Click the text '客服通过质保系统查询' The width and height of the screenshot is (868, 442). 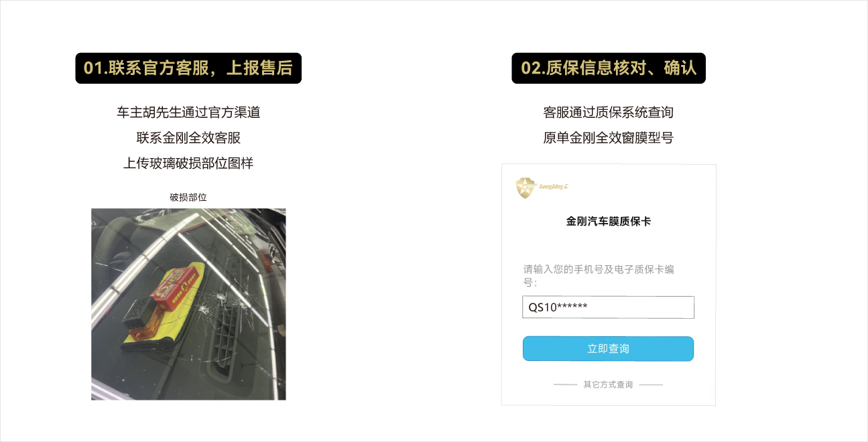pos(608,113)
